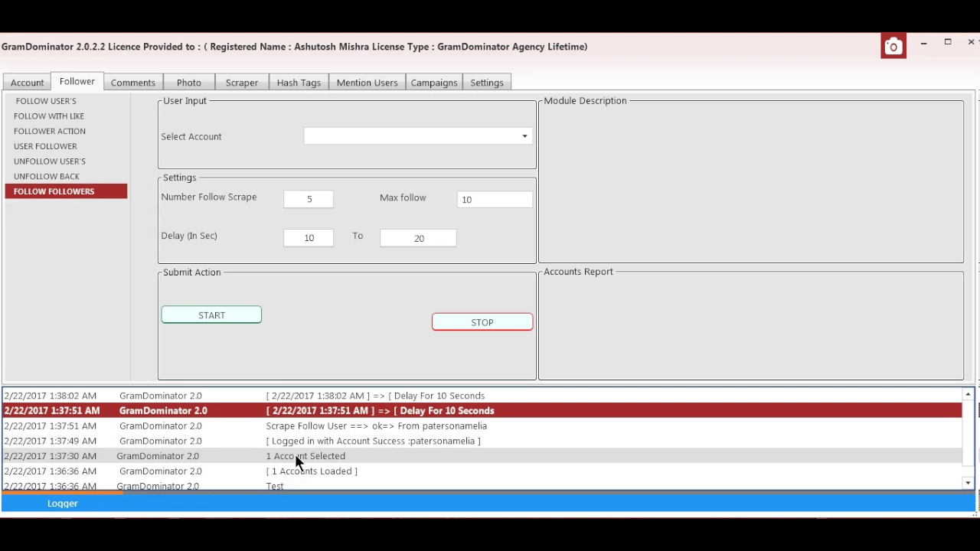Viewport: 980px width, 551px height.
Task: Expand the Select Account dropdown arrow
Action: 524,136
